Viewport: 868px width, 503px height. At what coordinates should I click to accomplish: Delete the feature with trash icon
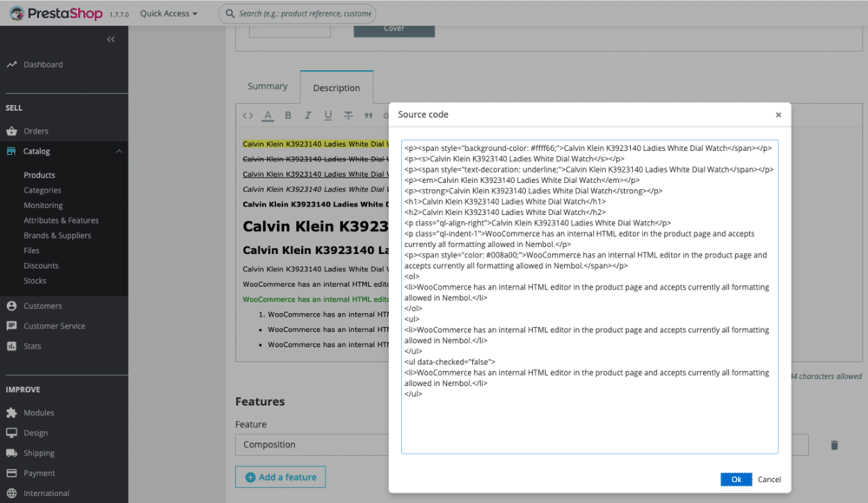coord(834,445)
